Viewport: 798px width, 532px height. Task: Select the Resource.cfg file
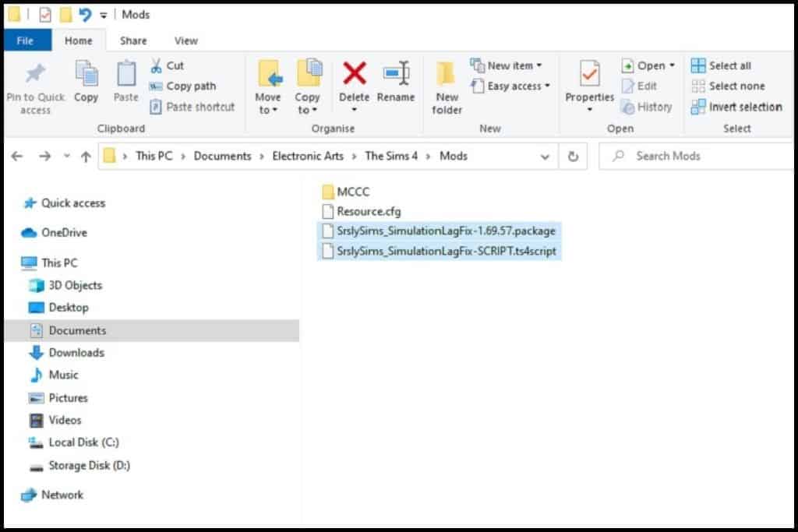362,211
